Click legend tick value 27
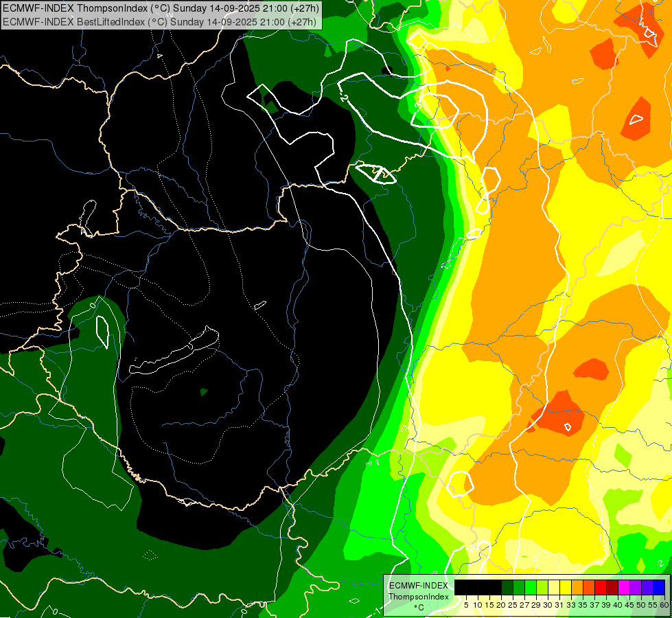The width and height of the screenshot is (672, 618). 524,605
